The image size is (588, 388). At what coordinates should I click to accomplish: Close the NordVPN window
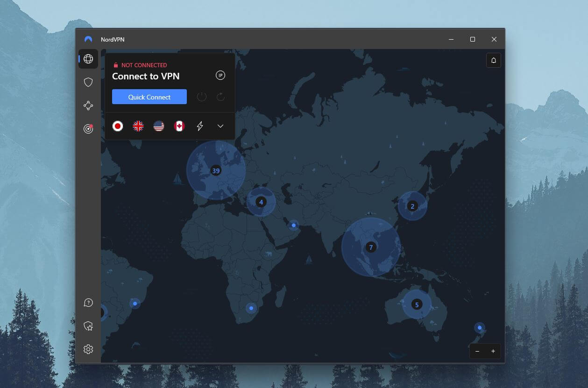[x=494, y=39]
